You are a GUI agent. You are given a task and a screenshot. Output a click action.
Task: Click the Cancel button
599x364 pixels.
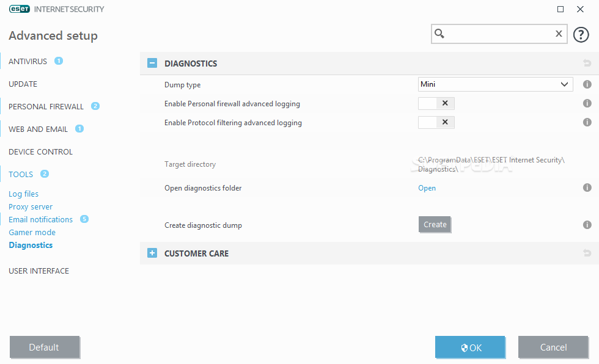coord(553,348)
